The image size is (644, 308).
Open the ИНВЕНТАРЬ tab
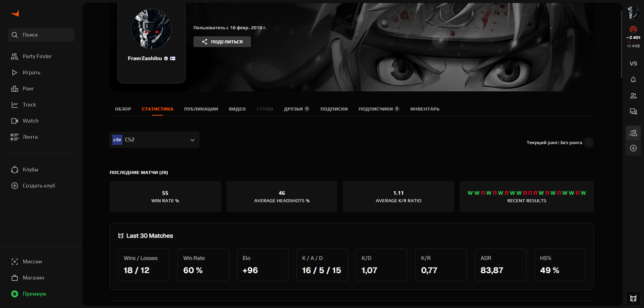tap(425, 109)
